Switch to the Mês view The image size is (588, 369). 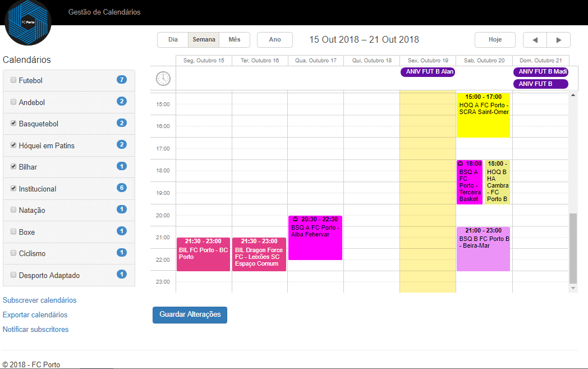point(234,39)
